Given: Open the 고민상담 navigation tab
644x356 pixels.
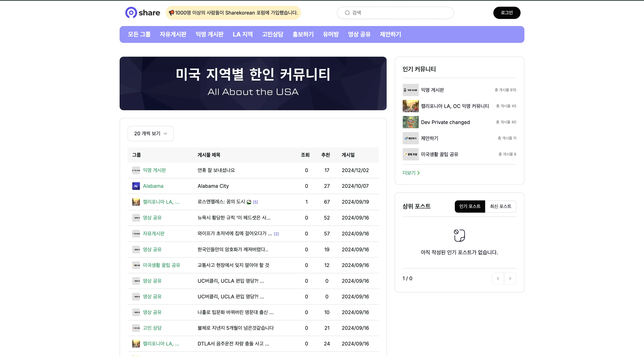Looking at the screenshot, I should [x=272, y=34].
